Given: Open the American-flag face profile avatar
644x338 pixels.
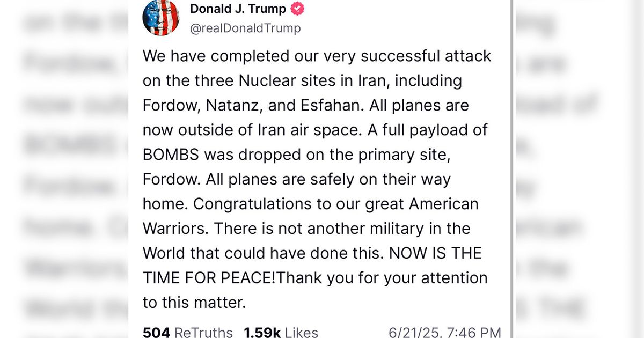Looking at the screenshot, I should [161, 18].
